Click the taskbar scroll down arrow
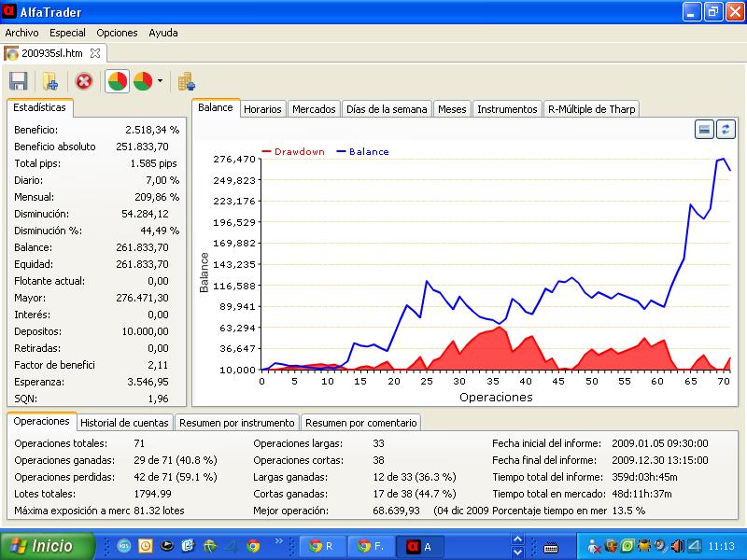 click(517, 551)
